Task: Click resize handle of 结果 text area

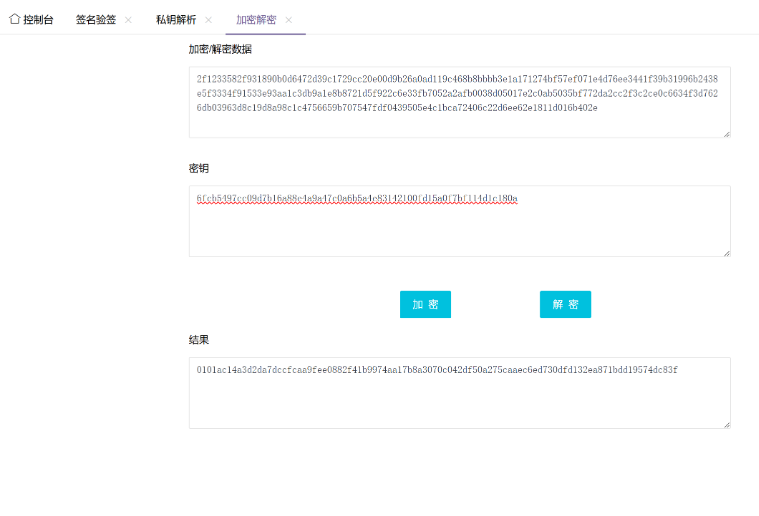Action: coord(727,425)
